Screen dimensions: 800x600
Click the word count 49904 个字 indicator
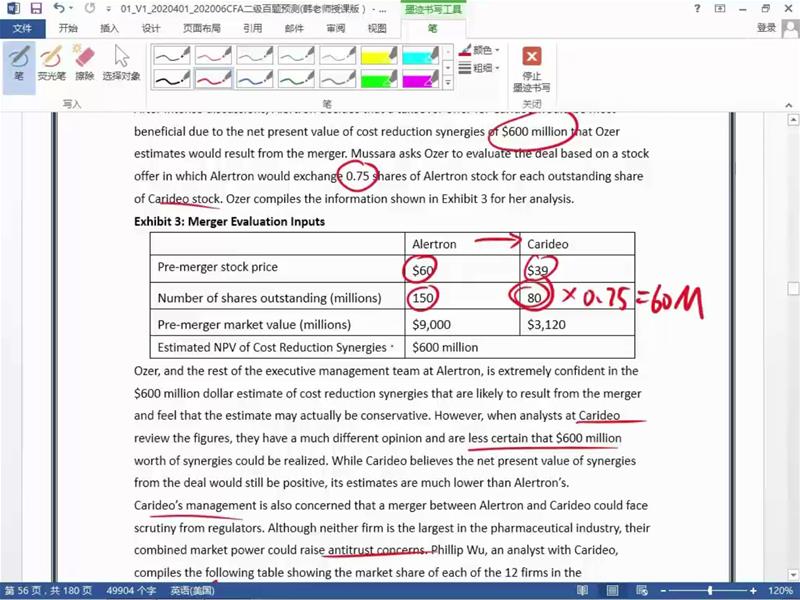click(131, 591)
